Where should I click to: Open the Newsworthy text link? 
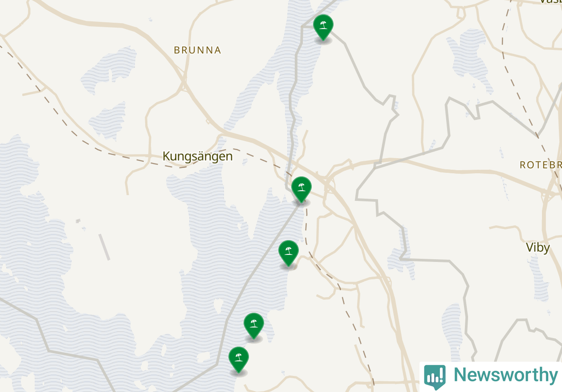coord(505,375)
